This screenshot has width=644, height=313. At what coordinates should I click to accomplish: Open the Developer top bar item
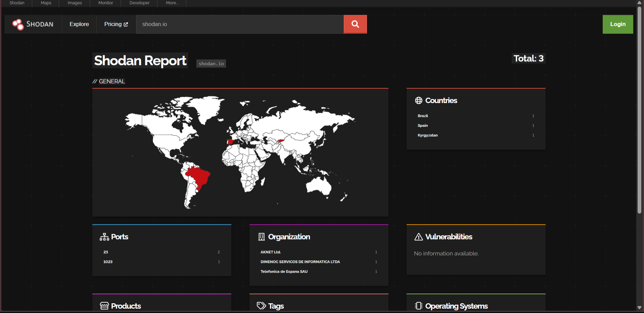[139, 3]
